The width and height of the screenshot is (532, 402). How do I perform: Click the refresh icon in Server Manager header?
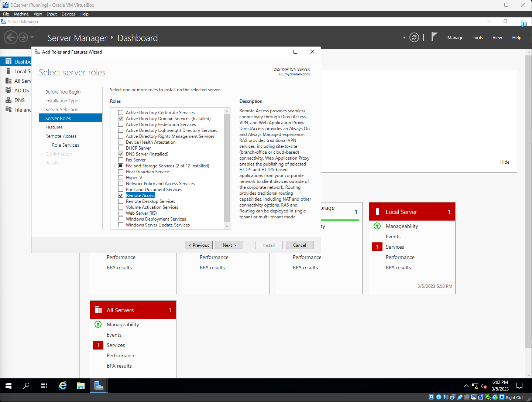click(x=414, y=37)
